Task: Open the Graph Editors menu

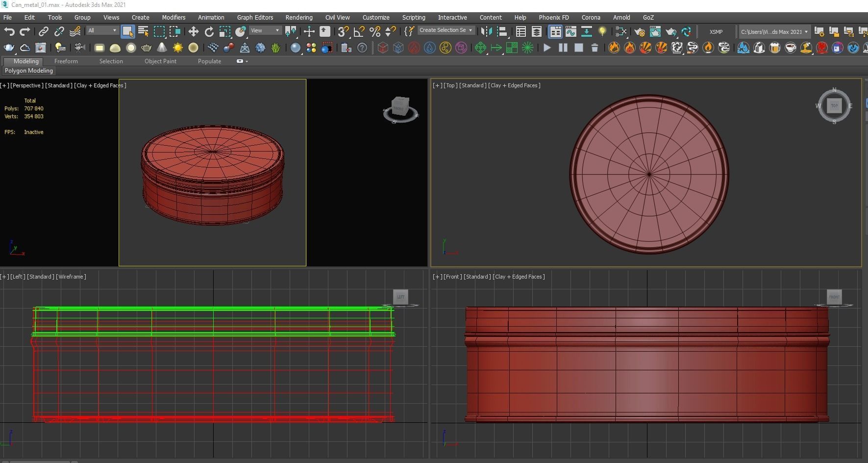Action: pyautogui.click(x=255, y=17)
